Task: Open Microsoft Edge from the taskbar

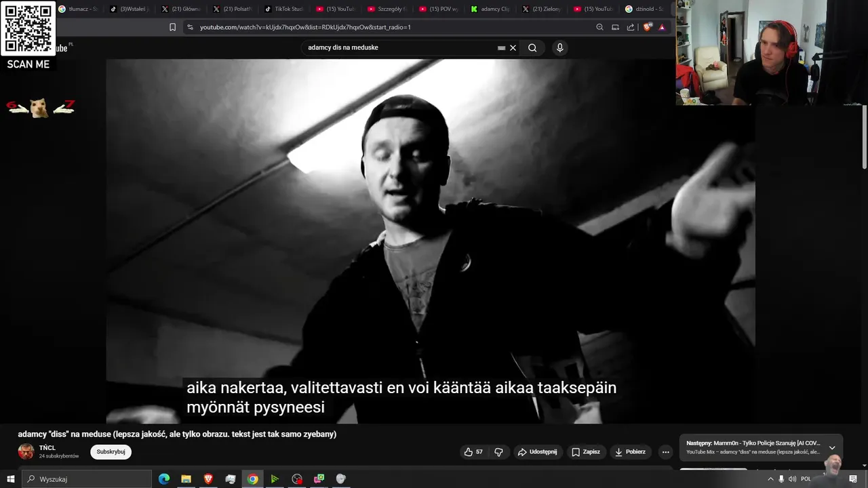Action: [164, 479]
